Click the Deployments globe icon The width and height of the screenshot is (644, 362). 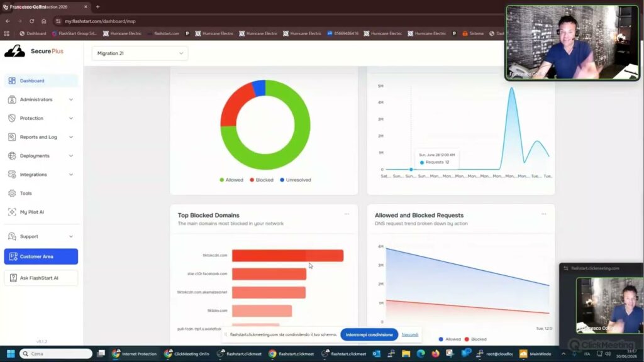click(12, 156)
